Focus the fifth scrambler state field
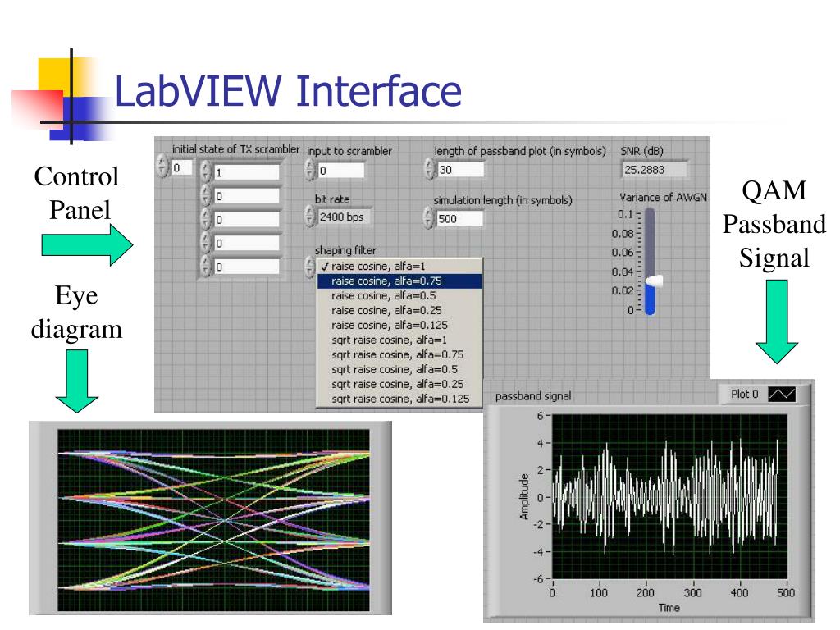Image resolution: width=840 pixels, height=630 pixels. coord(246,267)
